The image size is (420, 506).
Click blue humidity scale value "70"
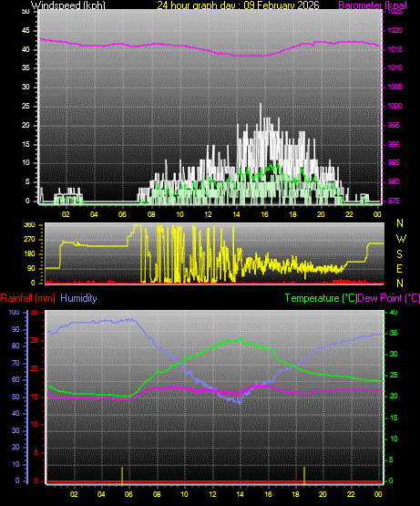coord(15,364)
